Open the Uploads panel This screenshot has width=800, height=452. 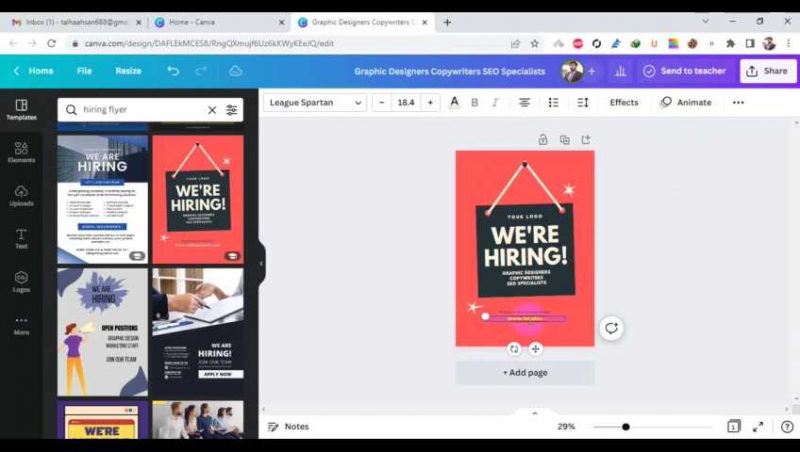pos(21,195)
